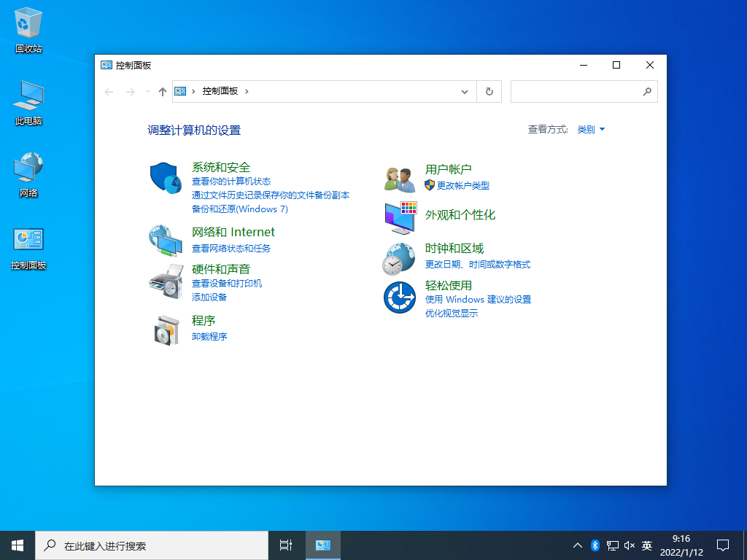The image size is (747, 560).
Task: Open the Windows Start menu
Action: coord(16,545)
